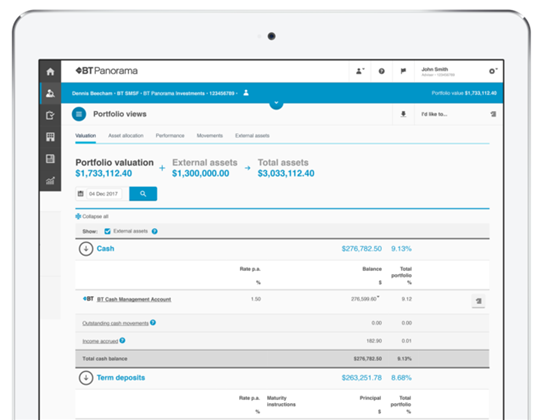Click the calendar icon beside date
This screenshot has width=541, height=420.
80,194
